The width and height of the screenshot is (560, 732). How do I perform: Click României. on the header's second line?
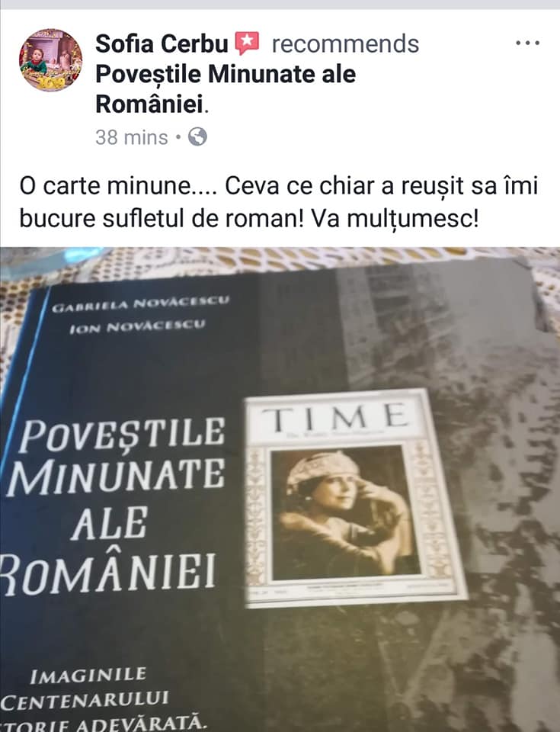(152, 104)
